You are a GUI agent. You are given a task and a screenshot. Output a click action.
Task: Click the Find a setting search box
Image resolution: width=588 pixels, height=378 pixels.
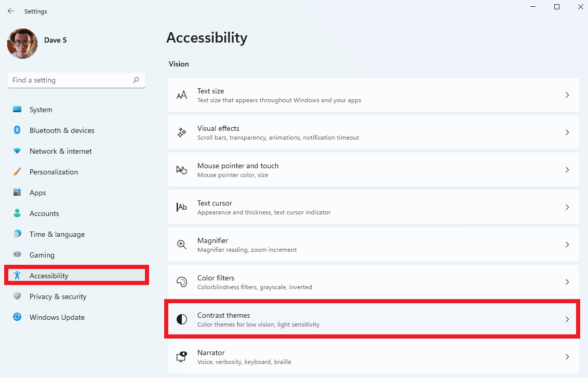pyautogui.click(x=70, y=80)
